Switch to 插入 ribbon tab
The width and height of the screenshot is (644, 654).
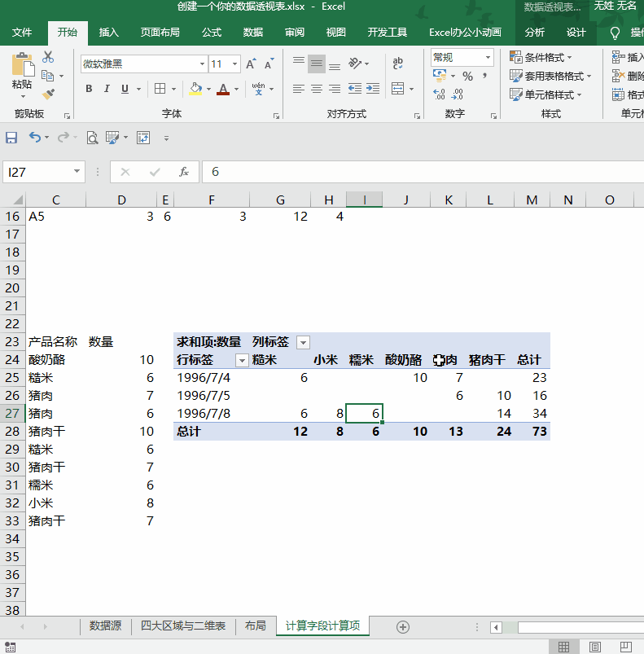click(x=109, y=33)
